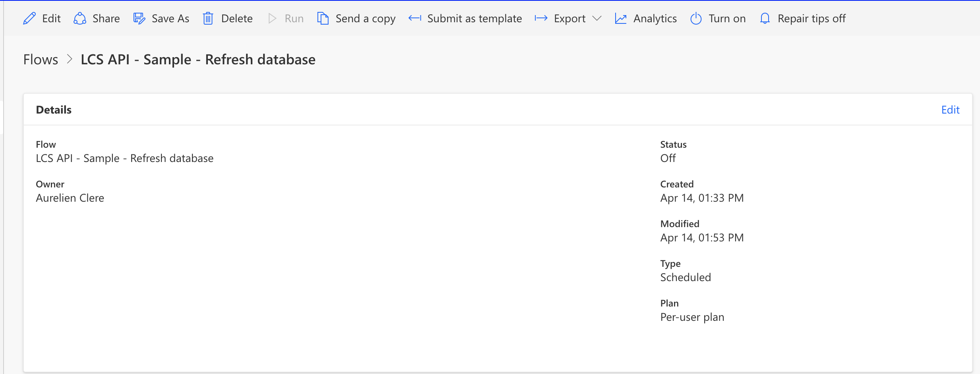Click the disabled Run label

[x=294, y=19]
